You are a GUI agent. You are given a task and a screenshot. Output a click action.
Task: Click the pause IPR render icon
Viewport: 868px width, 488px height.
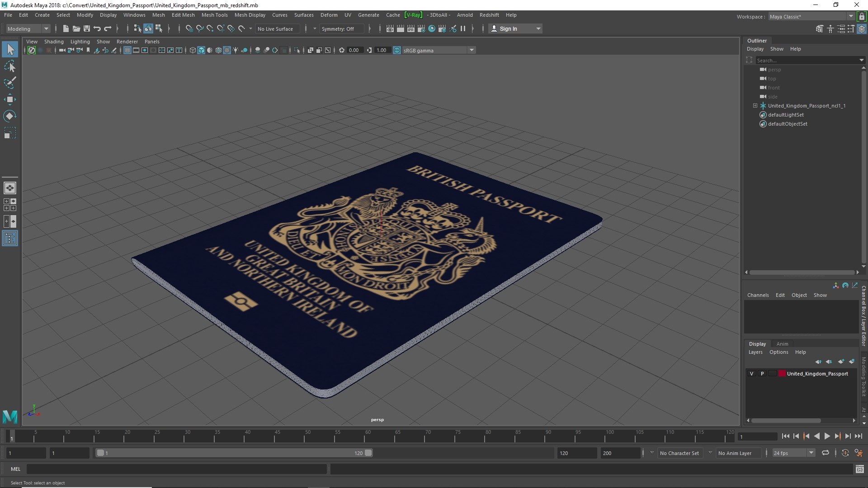coord(463,28)
